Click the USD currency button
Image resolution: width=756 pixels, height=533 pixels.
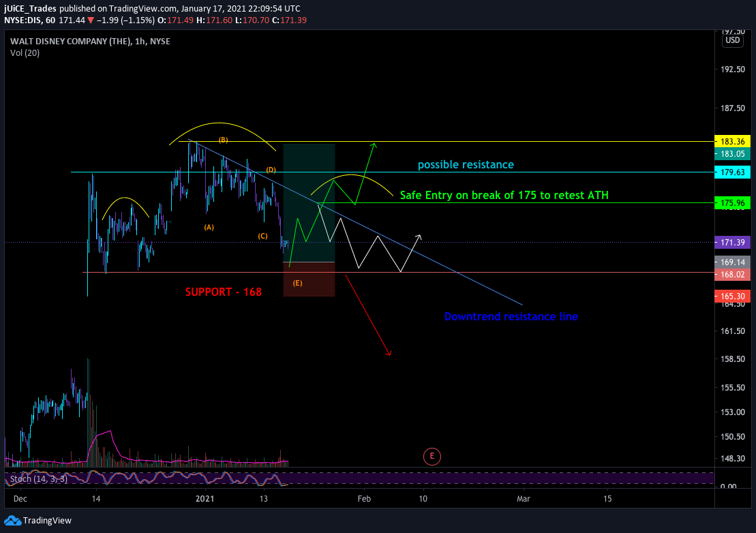click(732, 40)
